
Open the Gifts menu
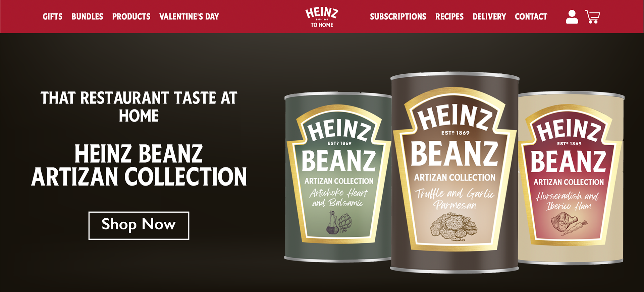click(x=53, y=16)
